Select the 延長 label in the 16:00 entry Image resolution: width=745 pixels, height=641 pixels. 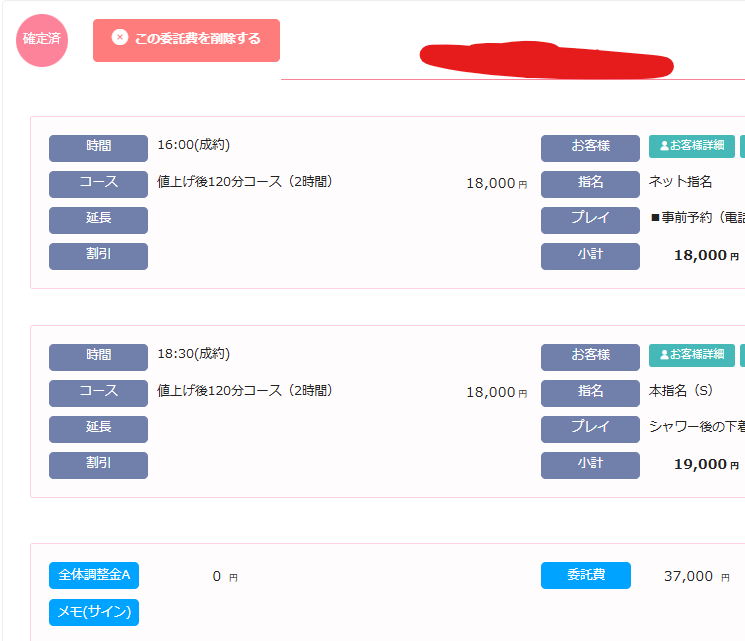98,220
